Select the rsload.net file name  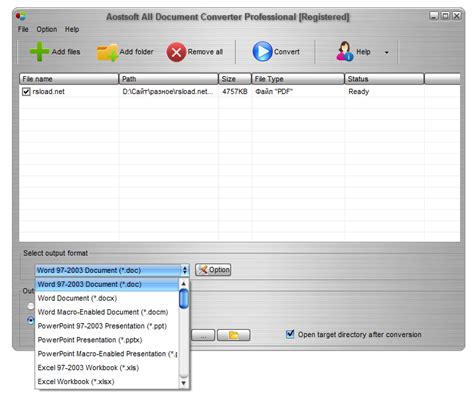click(49, 92)
